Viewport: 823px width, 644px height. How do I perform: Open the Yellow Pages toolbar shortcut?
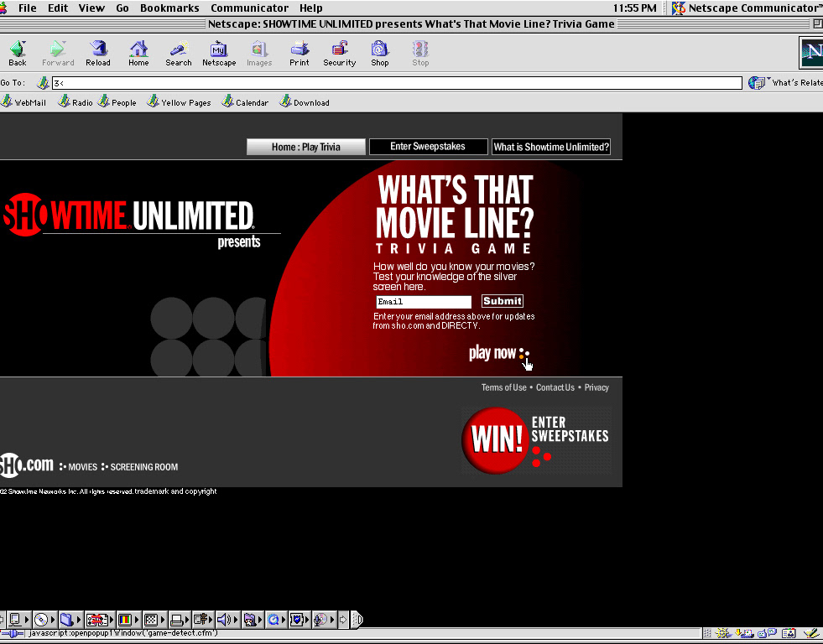tap(179, 101)
